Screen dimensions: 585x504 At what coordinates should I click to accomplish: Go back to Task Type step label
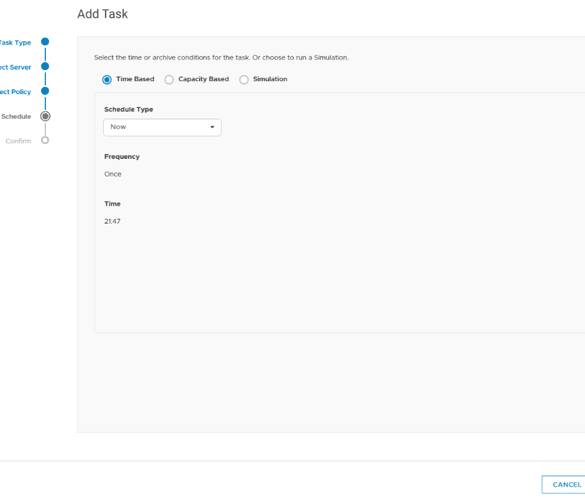(x=15, y=43)
